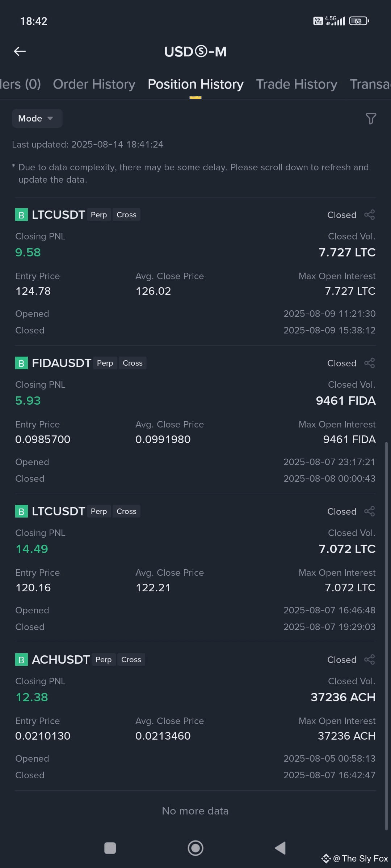Switch to Trade History tab

297,84
